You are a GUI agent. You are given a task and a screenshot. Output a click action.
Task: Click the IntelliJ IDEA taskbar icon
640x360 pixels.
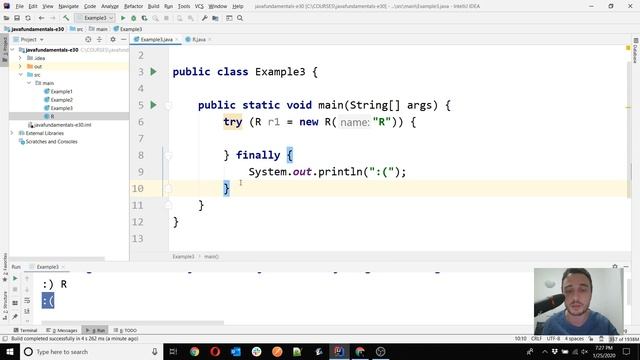(339, 351)
